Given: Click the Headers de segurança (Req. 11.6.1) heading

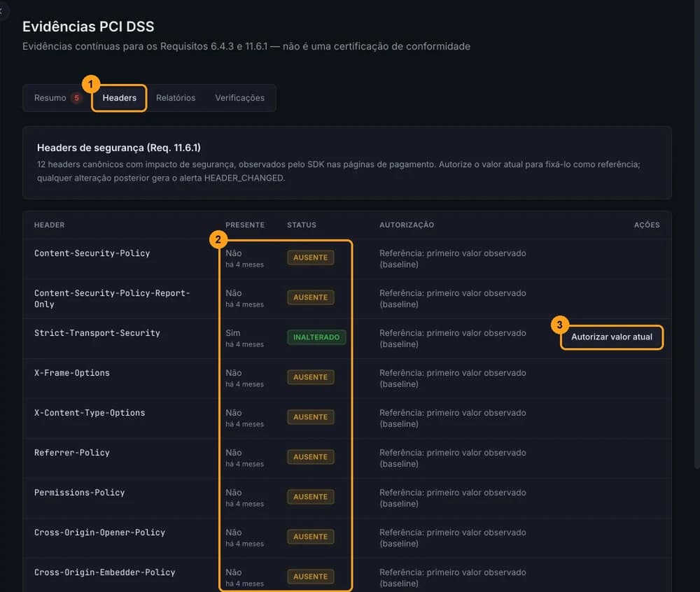Looking at the screenshot, I should pyautogui.click(x=119, y=148).
